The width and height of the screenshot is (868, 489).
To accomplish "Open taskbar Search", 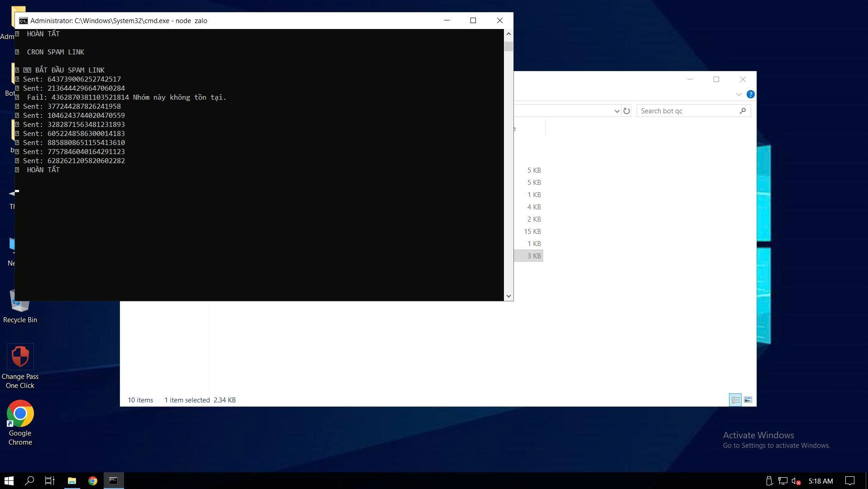I will click(29, 480).
